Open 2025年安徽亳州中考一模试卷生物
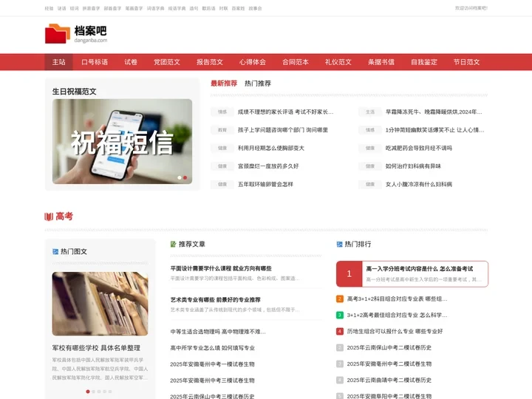532x399 pixels. pos(212,364)
